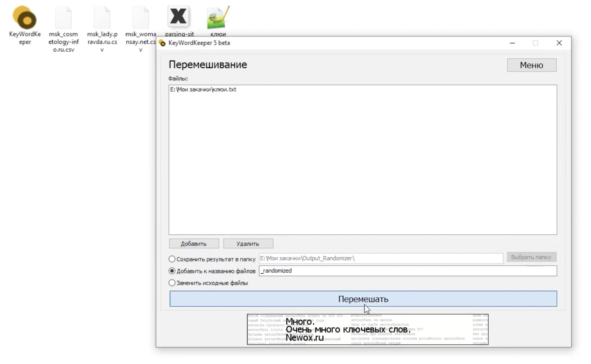Click the disabled Выбрать папку button

[531, 257]
